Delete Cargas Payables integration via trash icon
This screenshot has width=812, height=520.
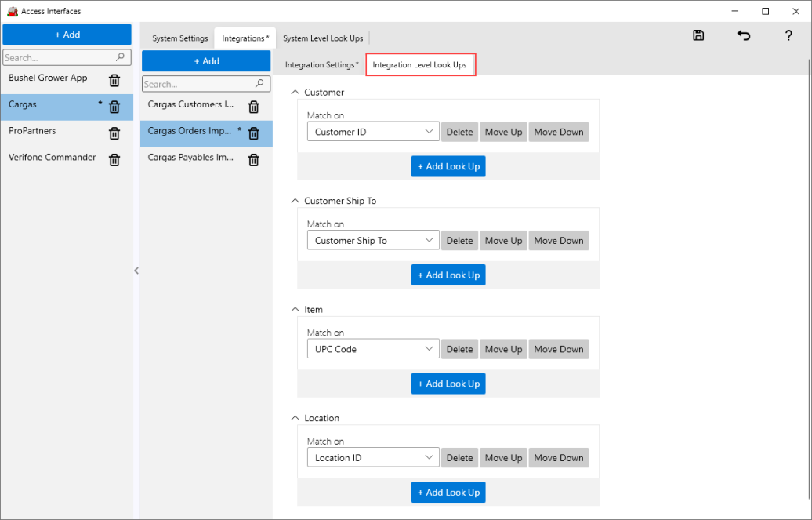click(254, 160)
